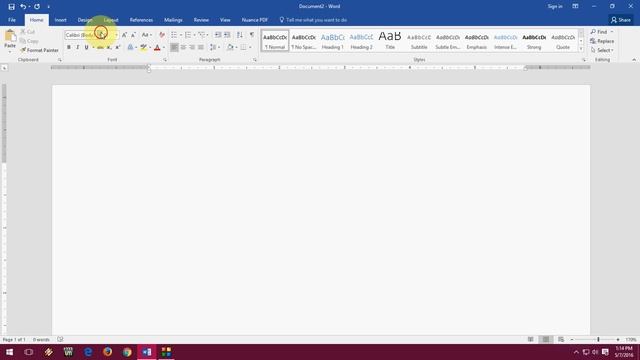The width and height of the screenshot is (640, 360).
Task: Click the Borders grid icon
Action: tap(243, 47)
